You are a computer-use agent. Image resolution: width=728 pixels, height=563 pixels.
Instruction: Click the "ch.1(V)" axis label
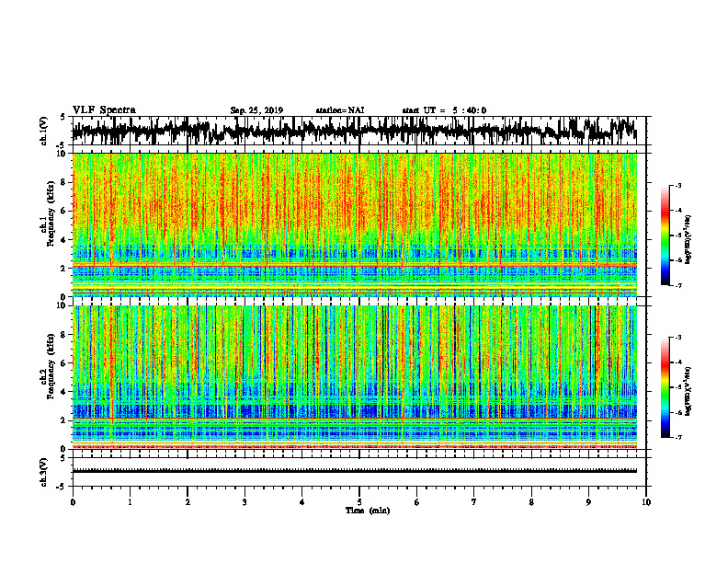click(x=44, y=132)
